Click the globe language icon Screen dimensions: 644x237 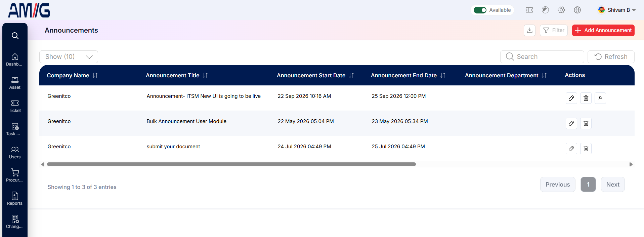pyautogui.click(x=577, y=10)
